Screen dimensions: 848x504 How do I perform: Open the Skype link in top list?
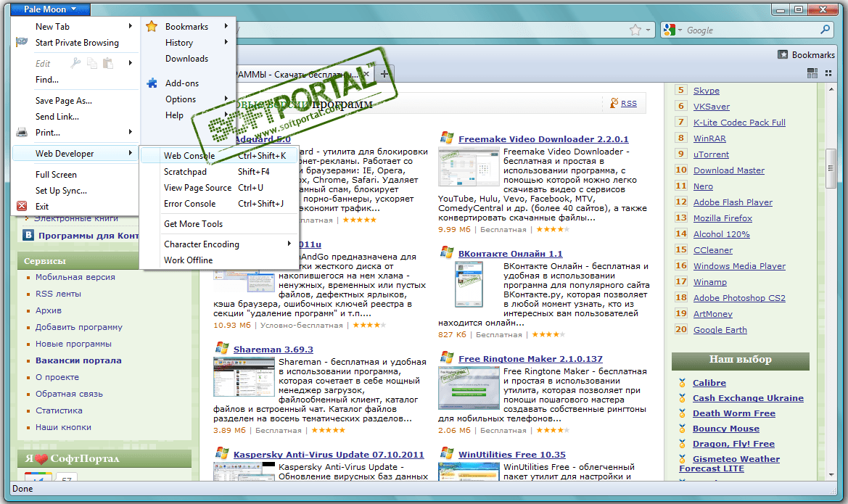707,91
